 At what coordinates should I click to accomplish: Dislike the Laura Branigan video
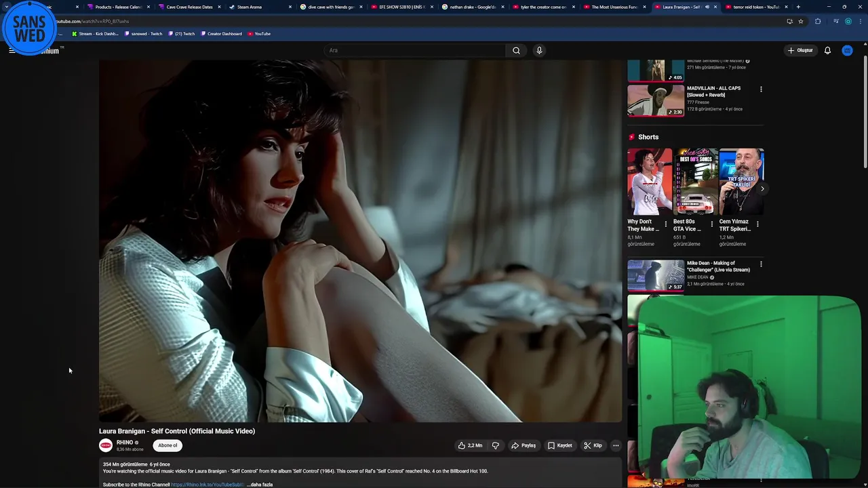pyautogui.click(x=496, y=445)
